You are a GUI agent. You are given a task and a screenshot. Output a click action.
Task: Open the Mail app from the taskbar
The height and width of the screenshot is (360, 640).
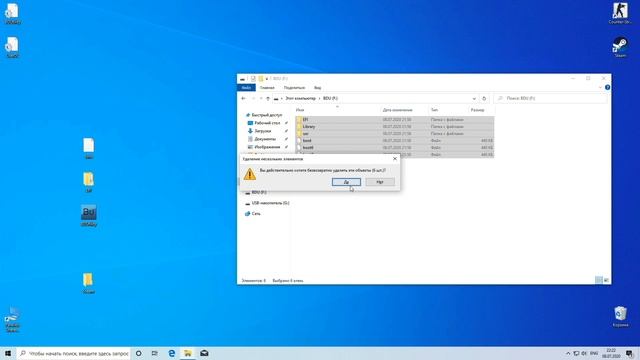(204, 353)
